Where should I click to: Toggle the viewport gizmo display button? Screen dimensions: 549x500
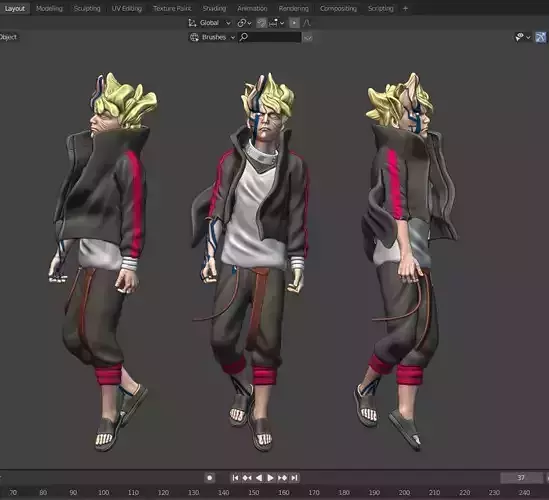coord(541,37)
